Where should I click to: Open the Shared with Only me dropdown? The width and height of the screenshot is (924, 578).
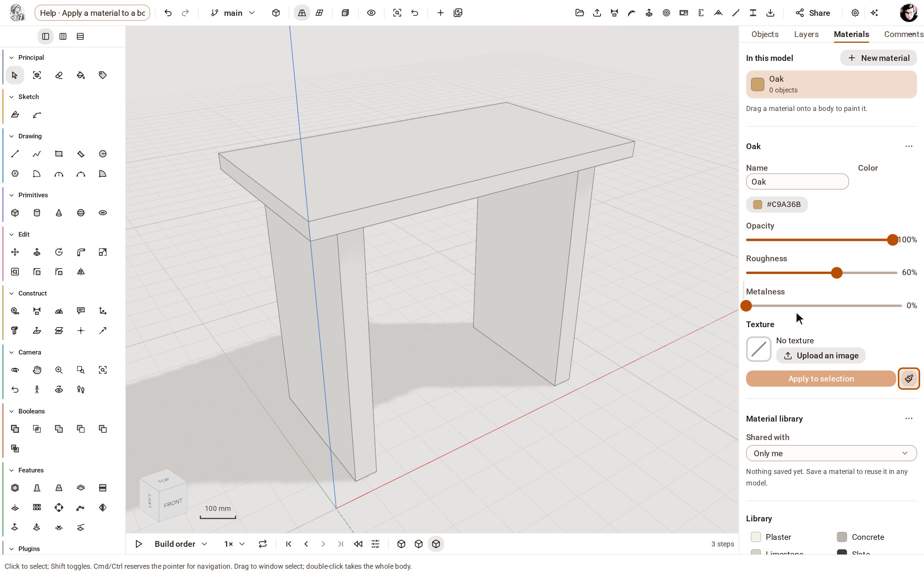pyautogui.click(x=831, y=453)
